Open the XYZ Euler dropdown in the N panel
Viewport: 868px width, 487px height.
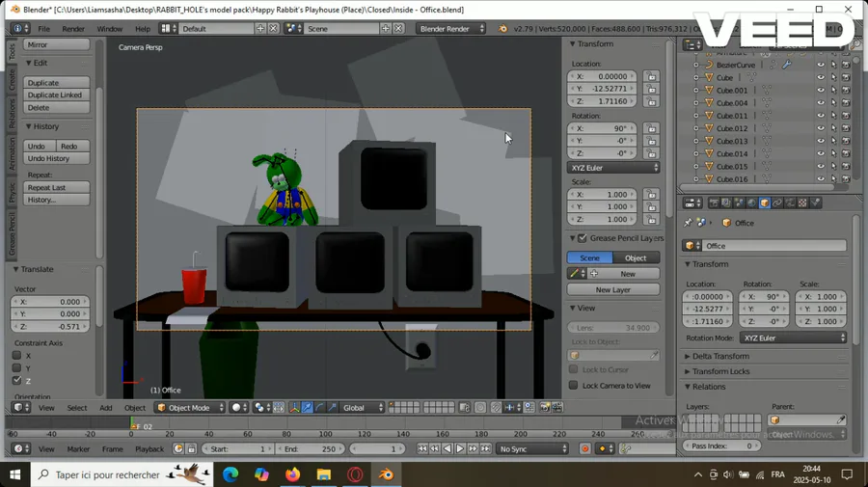pos(613,168)
